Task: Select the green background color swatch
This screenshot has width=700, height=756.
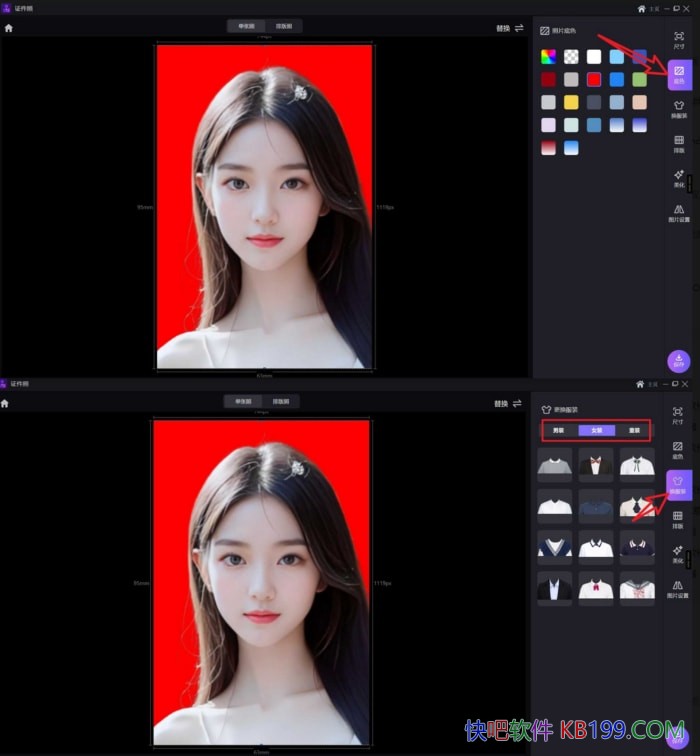Action: click(640, 79)
